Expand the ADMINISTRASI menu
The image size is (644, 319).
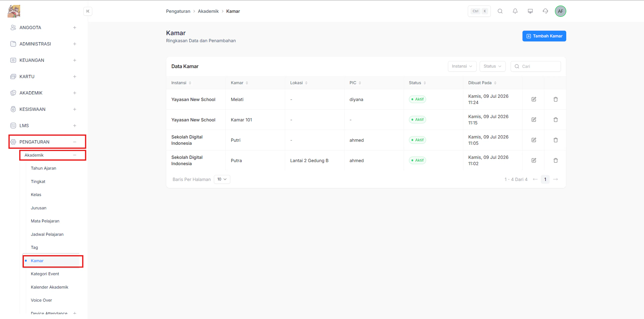[74, 44]
